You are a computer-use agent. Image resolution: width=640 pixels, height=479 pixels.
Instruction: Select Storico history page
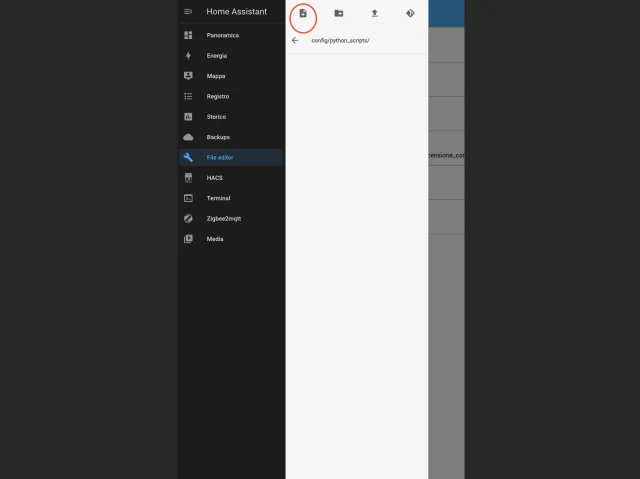tap(216, 117)
